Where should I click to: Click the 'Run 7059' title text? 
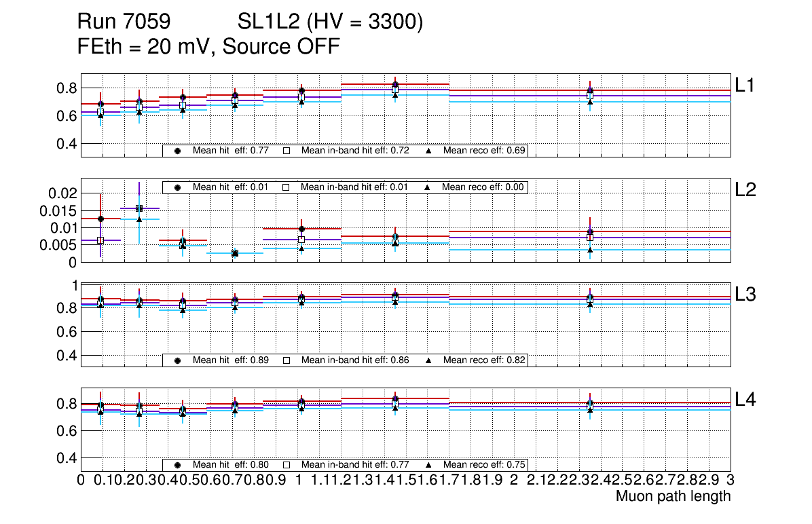tap(123, 23)
